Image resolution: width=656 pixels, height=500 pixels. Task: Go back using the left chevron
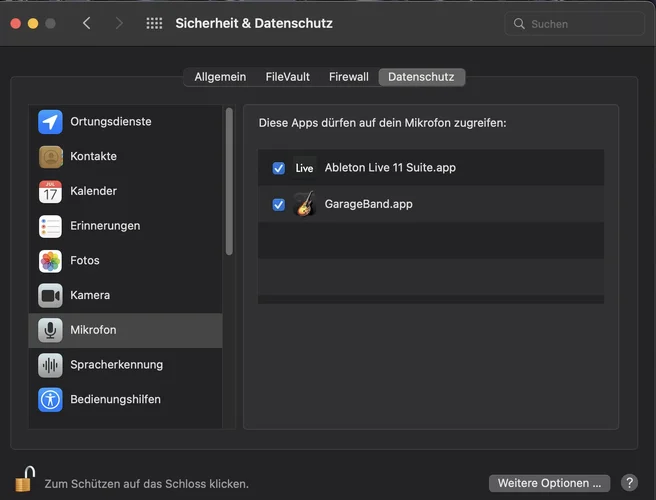coord(87,23)
